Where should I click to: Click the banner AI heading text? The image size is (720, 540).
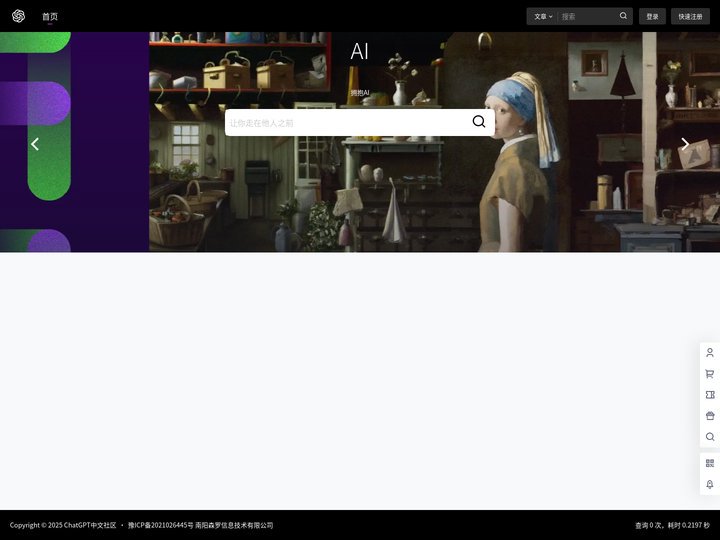[x=360, y=51]
